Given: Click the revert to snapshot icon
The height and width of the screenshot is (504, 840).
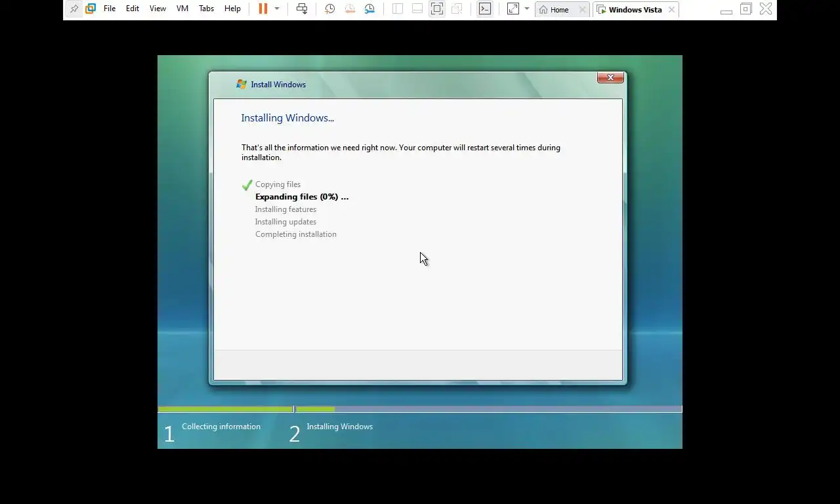Looking at the screenshot, I should (350, 9).
